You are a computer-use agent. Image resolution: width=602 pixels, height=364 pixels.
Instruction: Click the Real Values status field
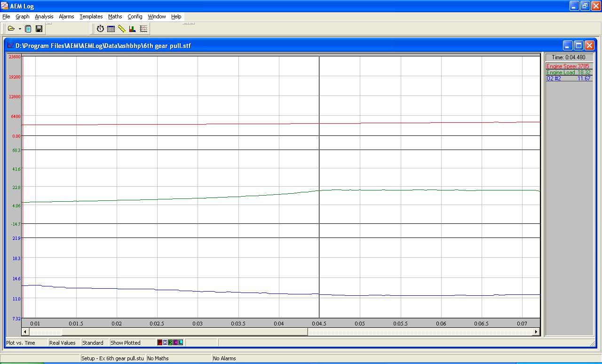click(x=64, y=343)
